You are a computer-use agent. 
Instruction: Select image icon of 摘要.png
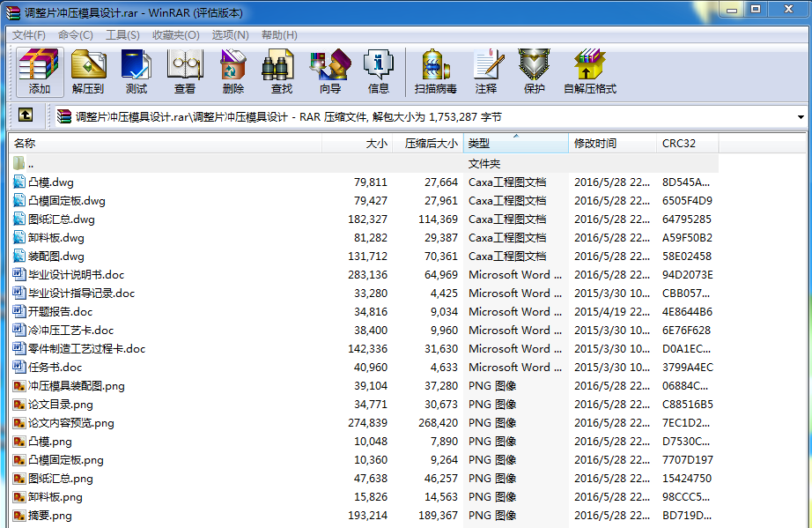click(19, 515)
